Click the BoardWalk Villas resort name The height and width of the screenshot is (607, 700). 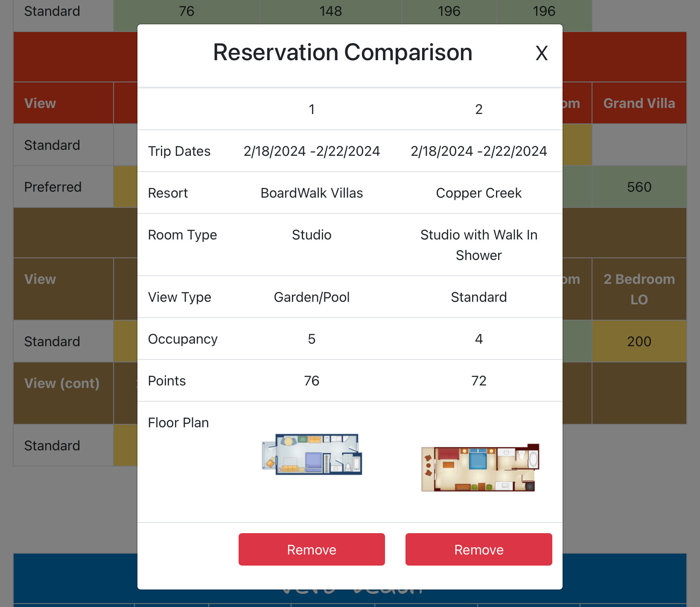point(312,193)
